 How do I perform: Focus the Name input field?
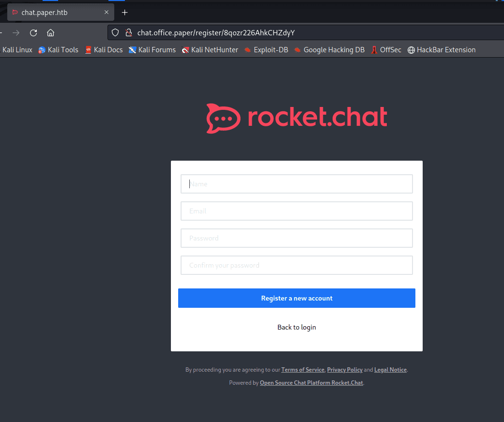[296, 184]
